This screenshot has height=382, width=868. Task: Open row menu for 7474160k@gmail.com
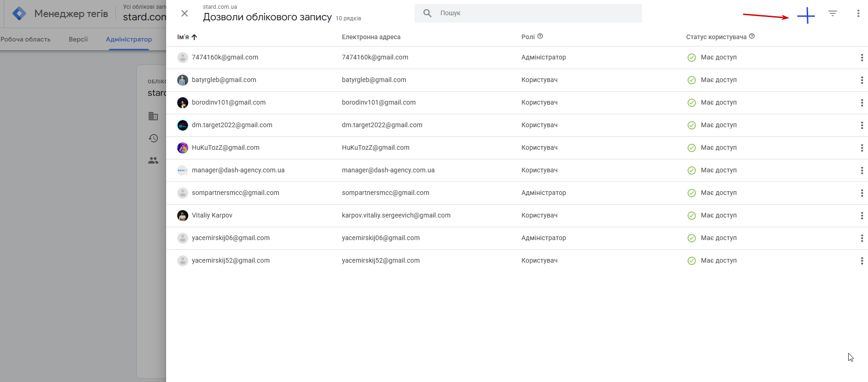(862, 58)
